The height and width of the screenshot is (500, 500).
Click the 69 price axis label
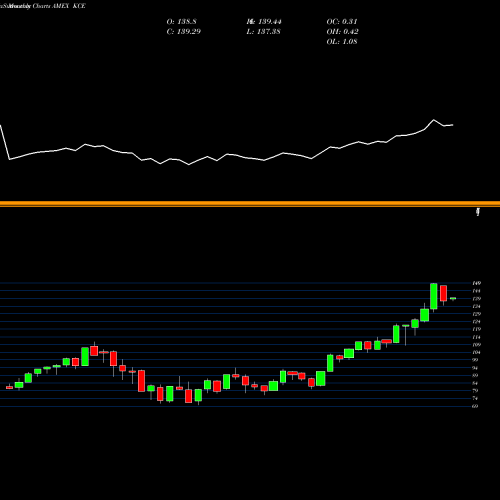(475, 406)
